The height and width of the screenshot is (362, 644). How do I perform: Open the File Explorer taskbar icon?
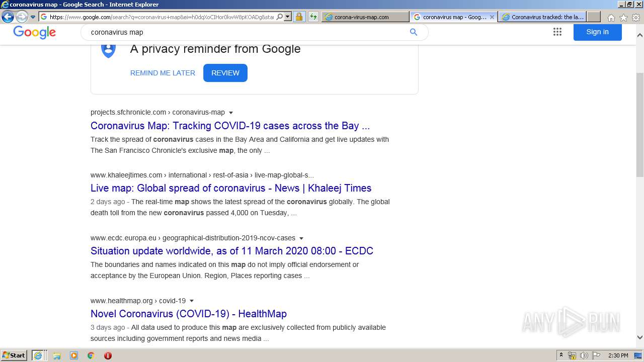[x=57, y=355]
